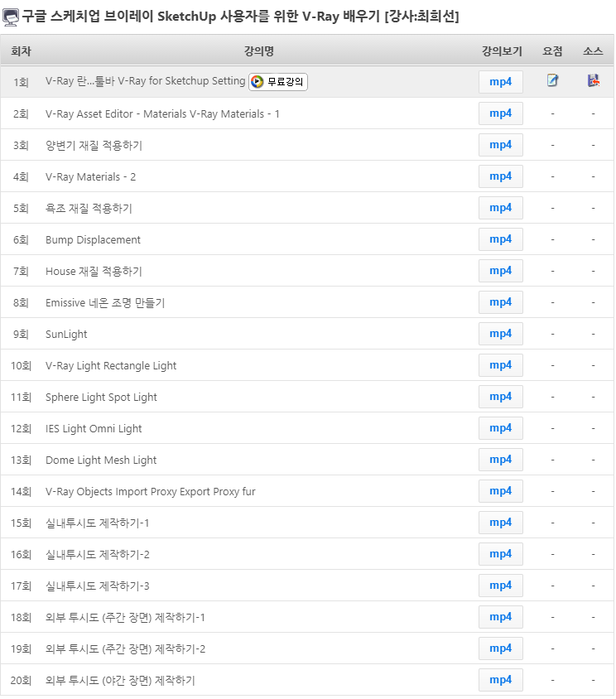Select lesson title 외부 투시도 (주간 장면) 제작하기-1

click(125, 617)
